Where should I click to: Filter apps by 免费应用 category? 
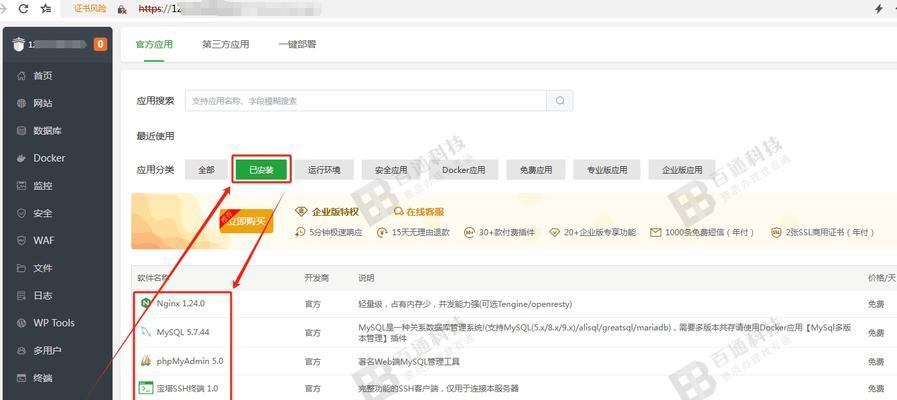536,170
